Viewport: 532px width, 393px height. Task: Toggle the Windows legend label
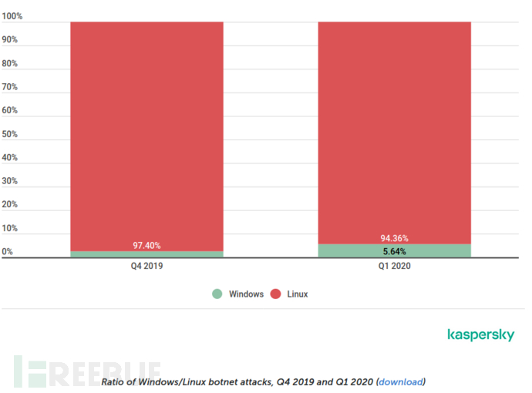(x=246, y=294)
